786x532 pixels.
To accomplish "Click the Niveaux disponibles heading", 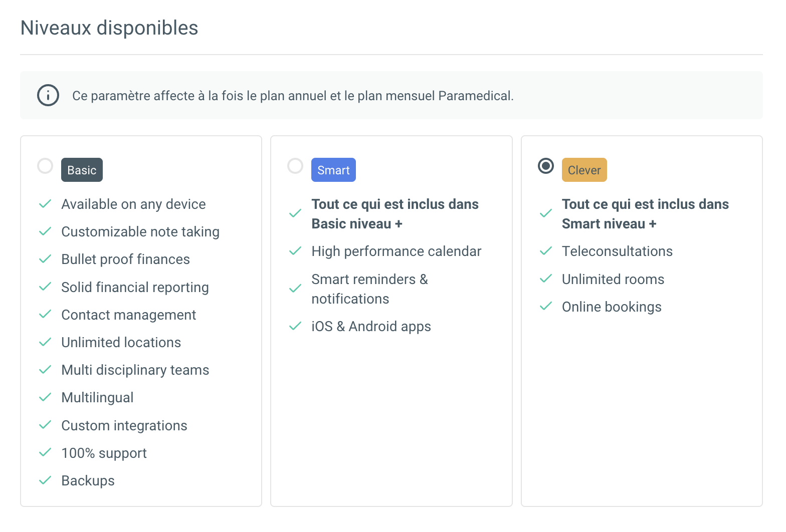I will (109, 28).
